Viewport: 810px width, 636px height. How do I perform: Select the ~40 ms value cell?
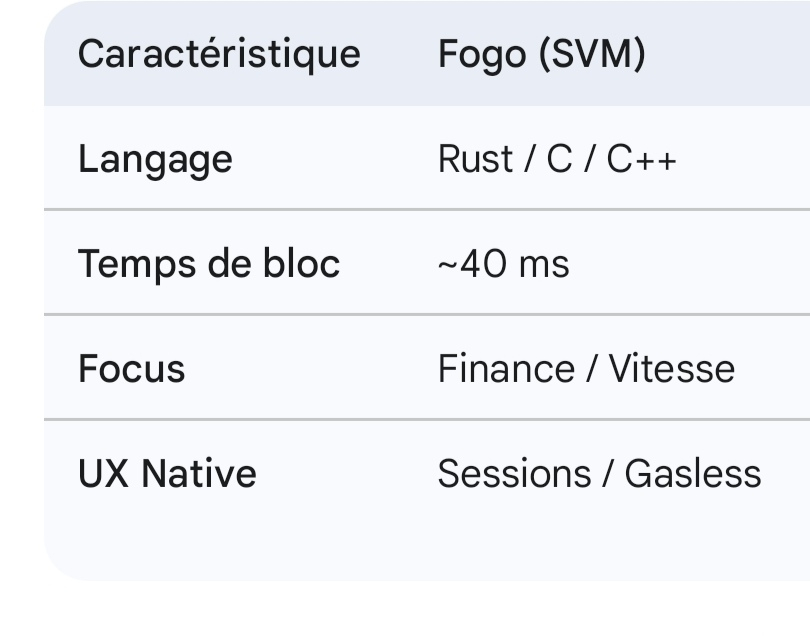pos(504,264)
